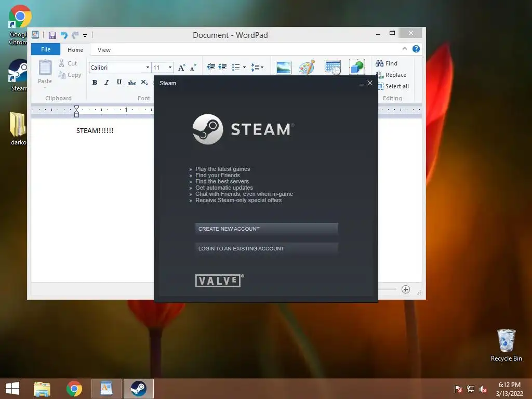Click LOGIN TO AN EXISTING ACCOUNT

click(267, 248)
